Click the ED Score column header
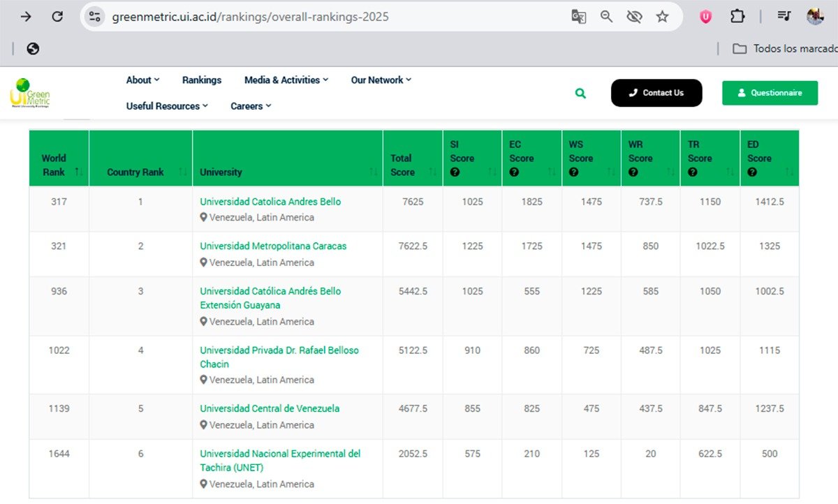This screenshot has height=504, width=838. [x=770, y=158]
